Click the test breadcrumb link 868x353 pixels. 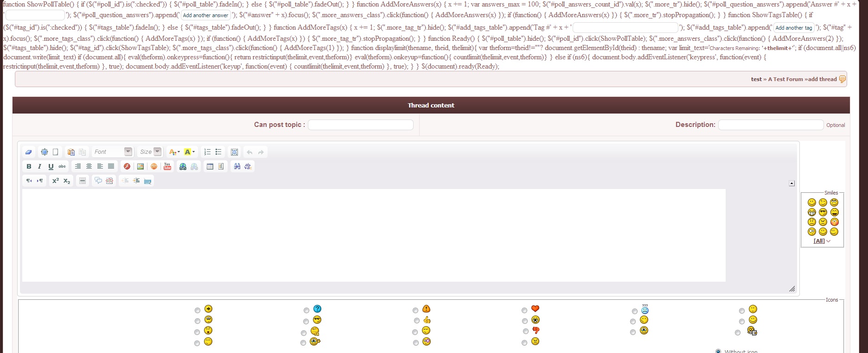(756, 79)
